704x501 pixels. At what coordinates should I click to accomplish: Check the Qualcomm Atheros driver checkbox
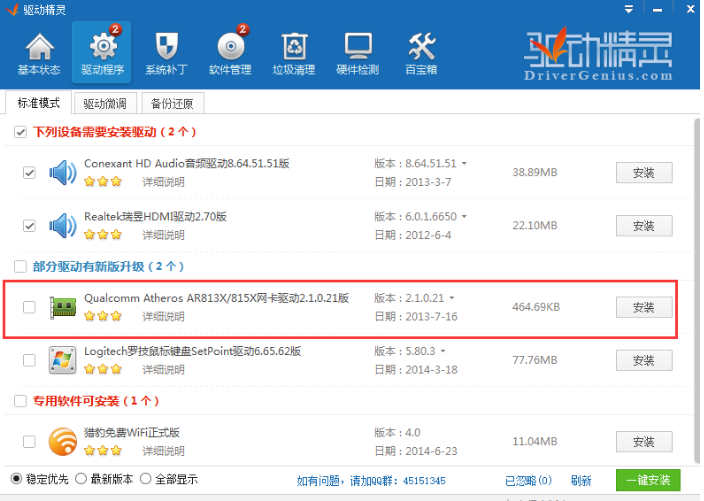29,307
